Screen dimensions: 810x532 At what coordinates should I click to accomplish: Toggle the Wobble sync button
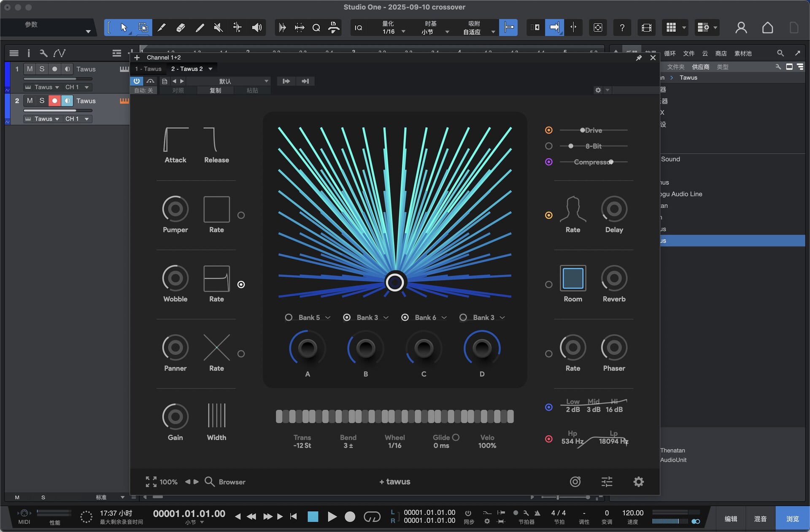[241, 284]
